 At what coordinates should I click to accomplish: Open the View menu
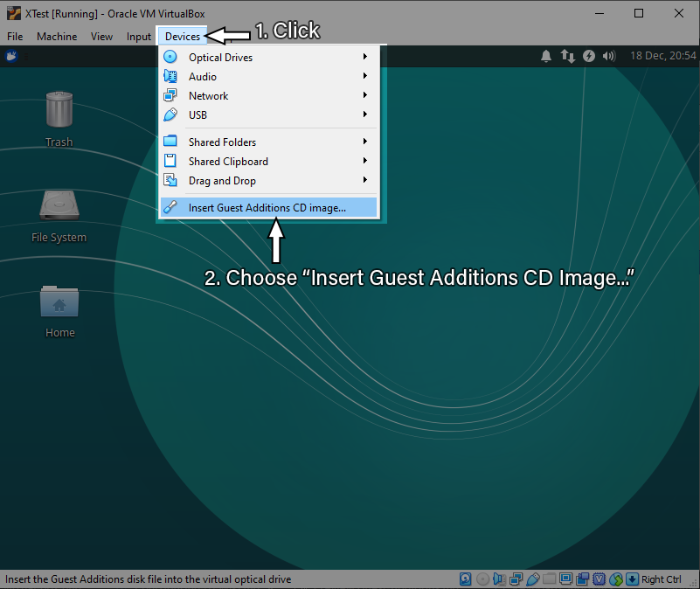pyautogui.click(x=101, y=37)
